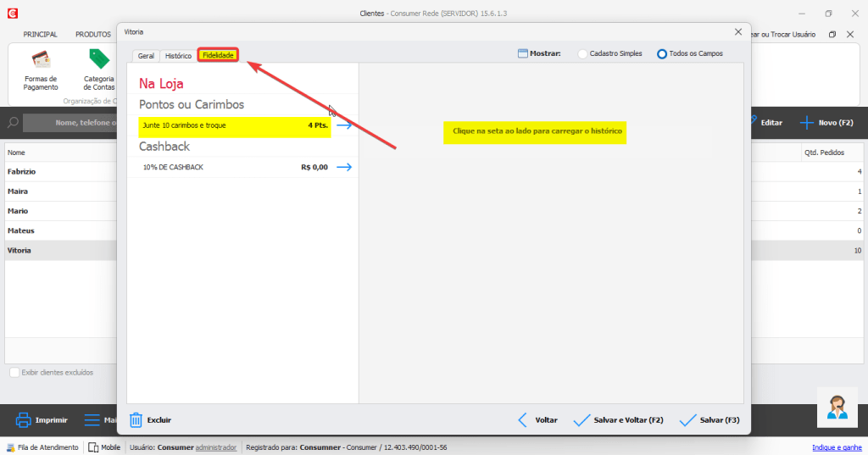Open the Indique e ganhe link
868x455 pixels.
coord(837,447)
